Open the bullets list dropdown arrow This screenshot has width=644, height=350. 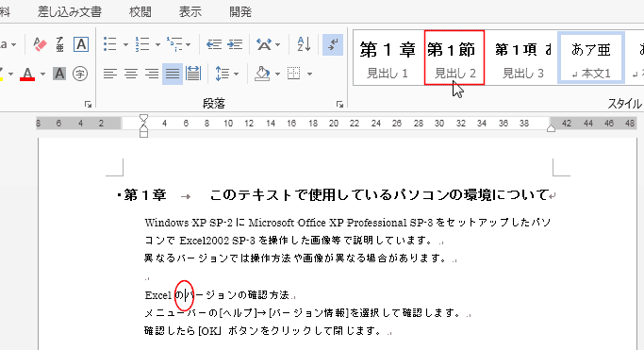125,44
